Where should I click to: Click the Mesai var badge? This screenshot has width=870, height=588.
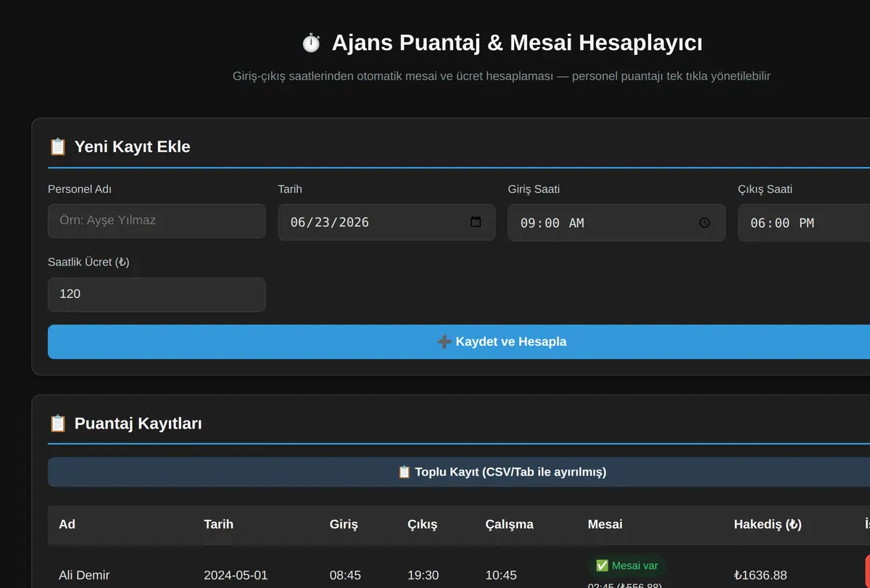[626, 566]
